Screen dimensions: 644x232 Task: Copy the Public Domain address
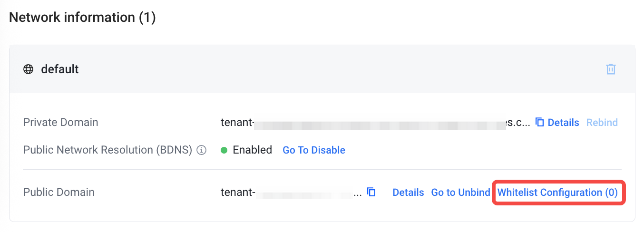(371, 193)
